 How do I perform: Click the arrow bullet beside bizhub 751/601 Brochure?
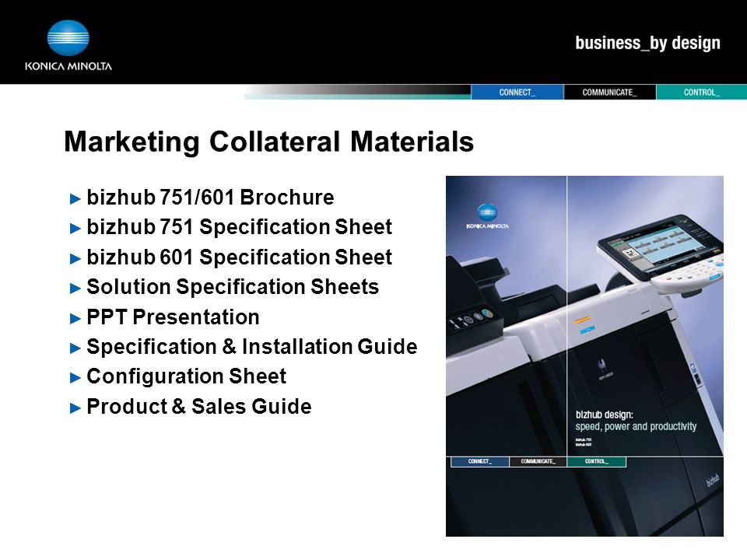coord(75,198)
